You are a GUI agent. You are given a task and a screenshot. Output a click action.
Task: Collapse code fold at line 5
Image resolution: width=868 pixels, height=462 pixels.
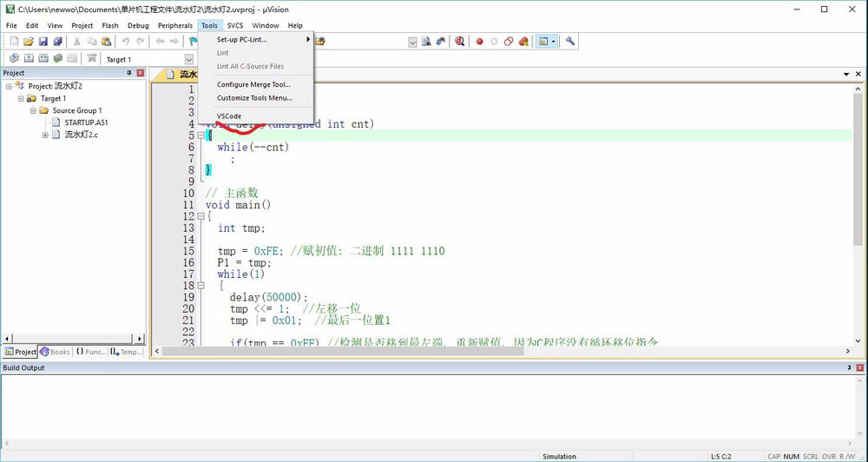(x=200, y=135)
